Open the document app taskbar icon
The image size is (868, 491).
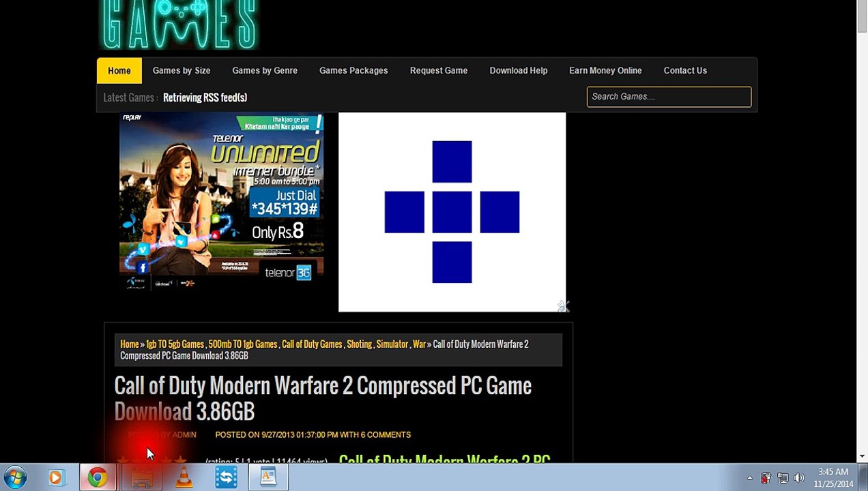[x=267, y=477]
